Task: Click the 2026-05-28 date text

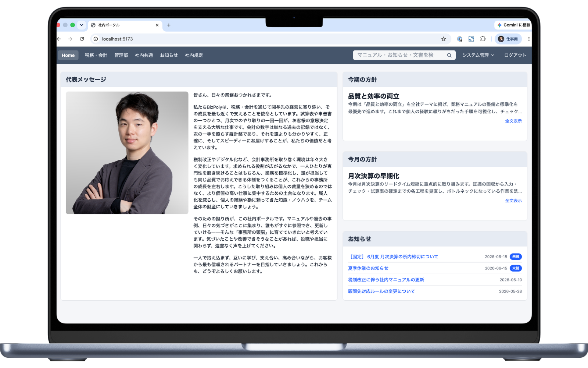Action: click(510, 291)
